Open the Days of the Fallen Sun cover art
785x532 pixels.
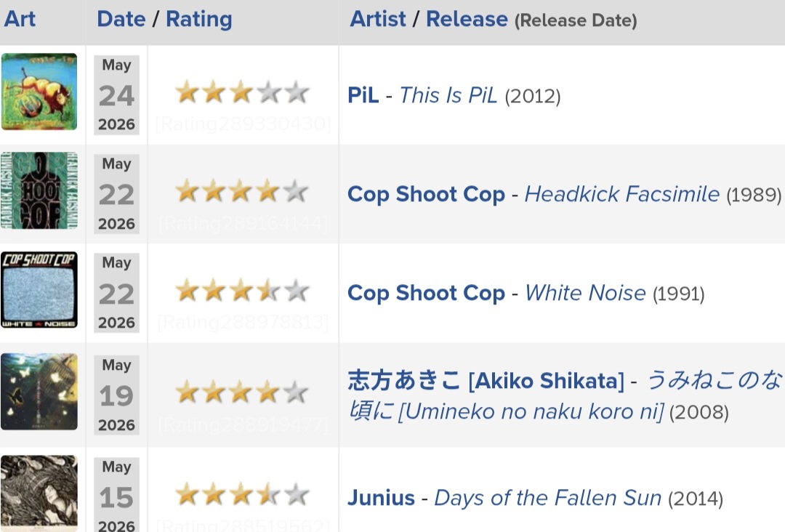(x=39, y=493)
